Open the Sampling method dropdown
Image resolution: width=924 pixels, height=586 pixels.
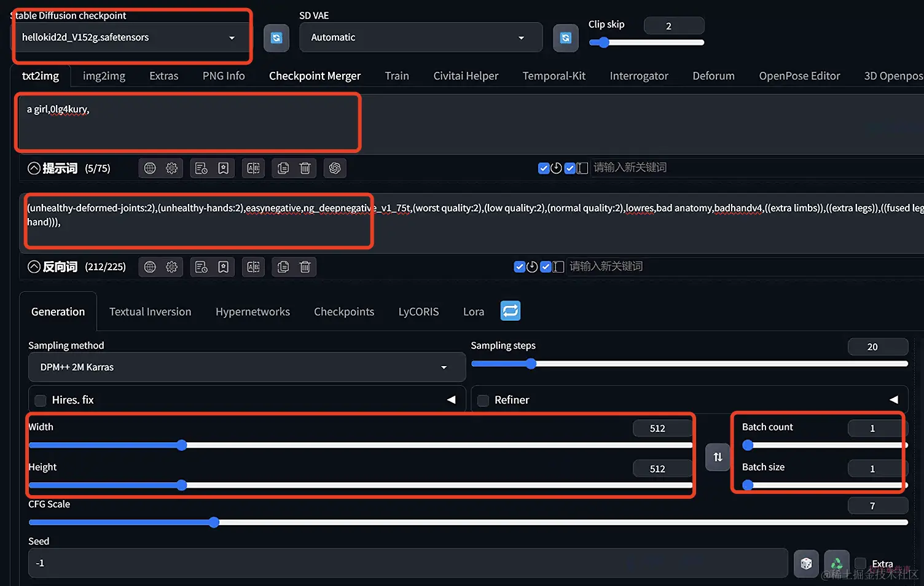(247, 367)
